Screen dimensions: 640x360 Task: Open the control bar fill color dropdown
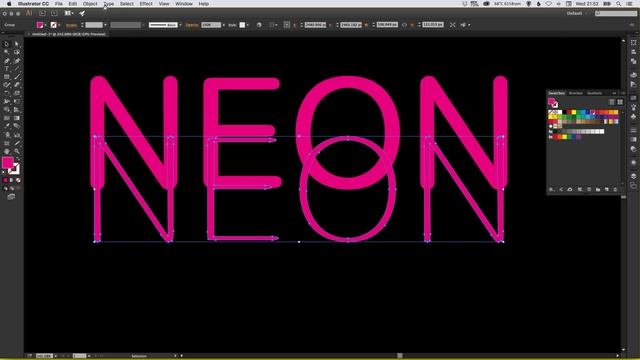click(44, 25)
